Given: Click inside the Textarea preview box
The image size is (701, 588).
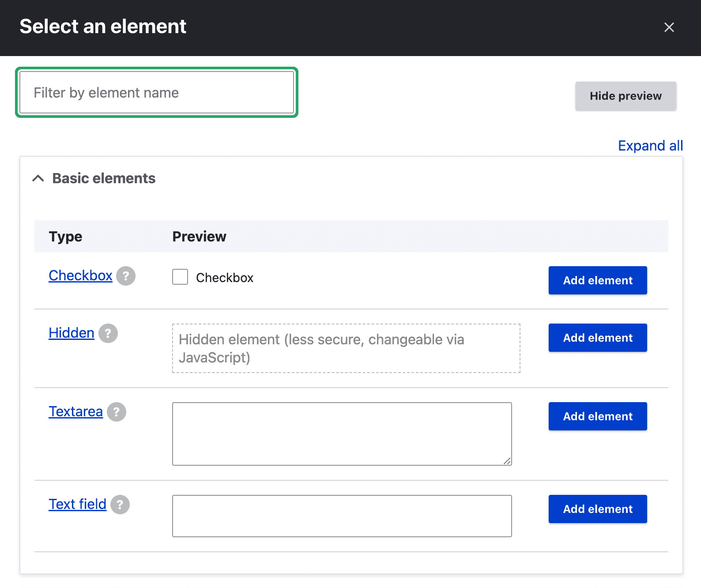Looking at the screenshot, I should tap(342, 433).
